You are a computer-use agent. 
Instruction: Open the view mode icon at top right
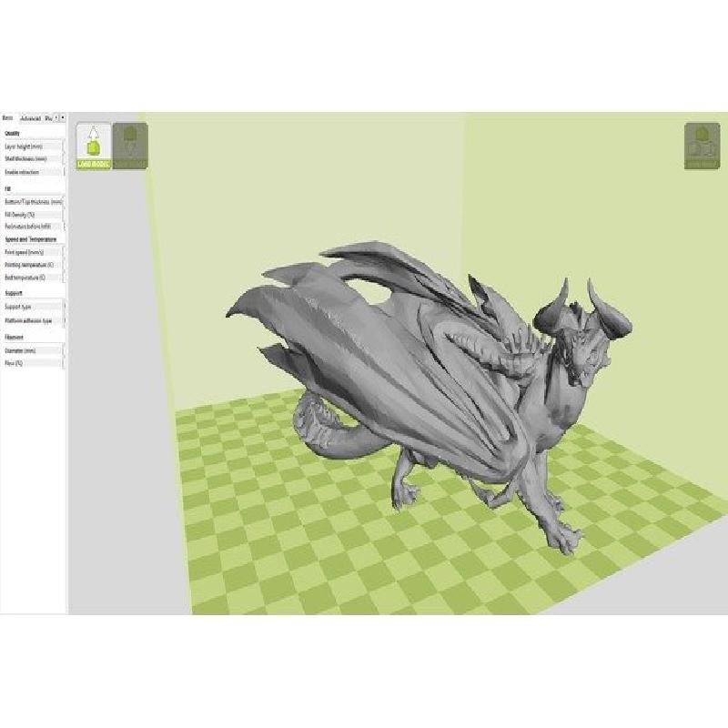tap(702, 146)
